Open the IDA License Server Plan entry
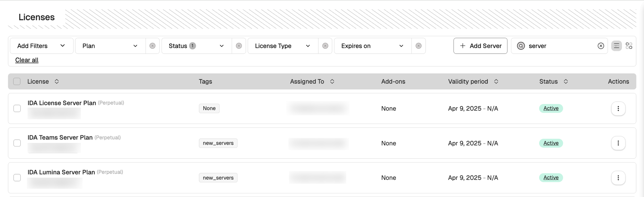The image size is (644, 197). click(62, 103)
